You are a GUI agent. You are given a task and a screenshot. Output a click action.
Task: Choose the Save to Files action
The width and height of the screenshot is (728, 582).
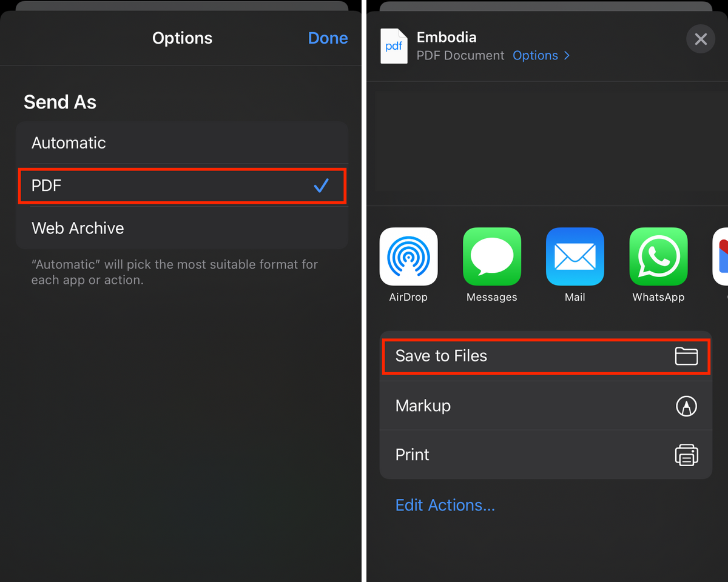(545, 356)
